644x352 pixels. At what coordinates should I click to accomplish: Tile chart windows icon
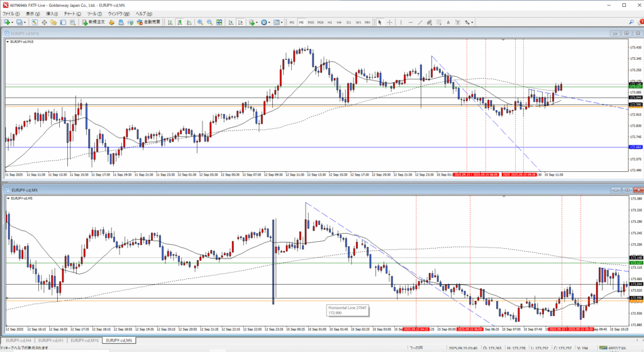(x=219, y=22)
